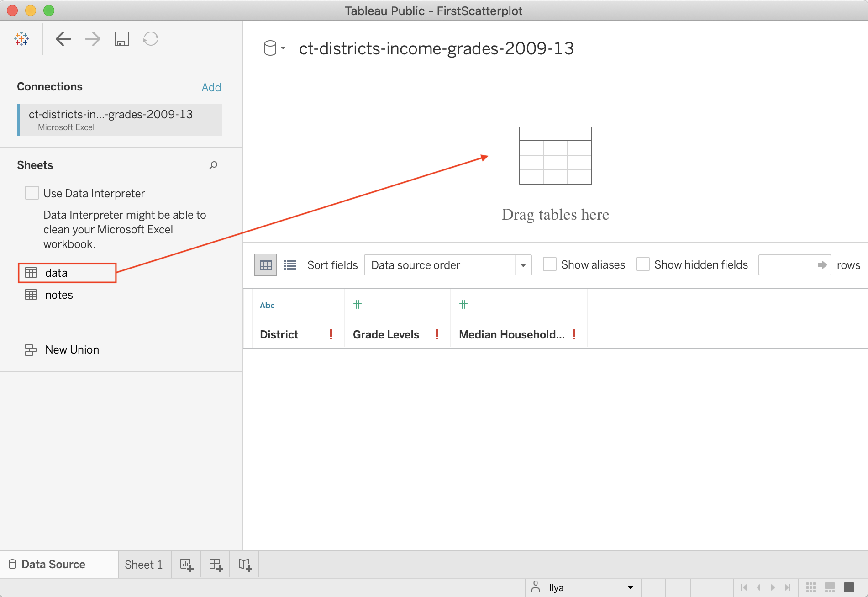868x597 pixels.
Task: Select the notes sheet
Action: coord(59,295)
